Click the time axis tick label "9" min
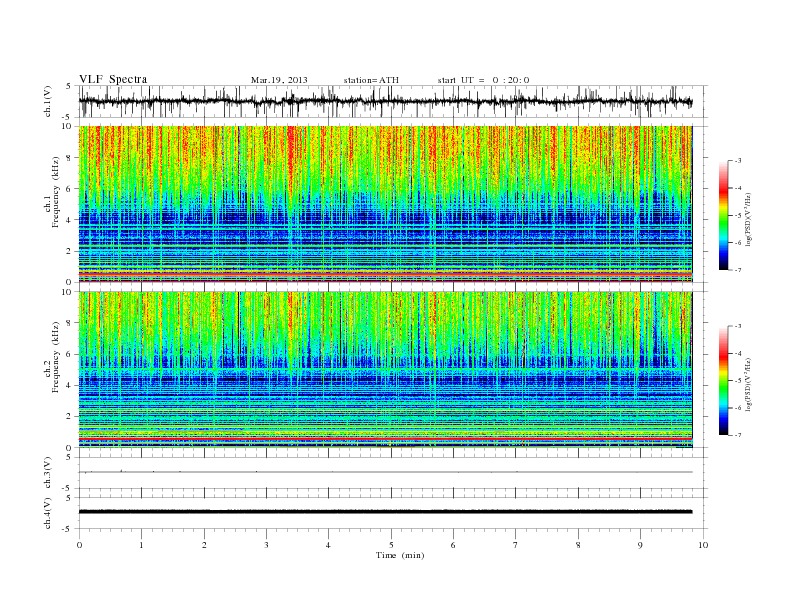The image size is (792, 612). pos(640,545)
